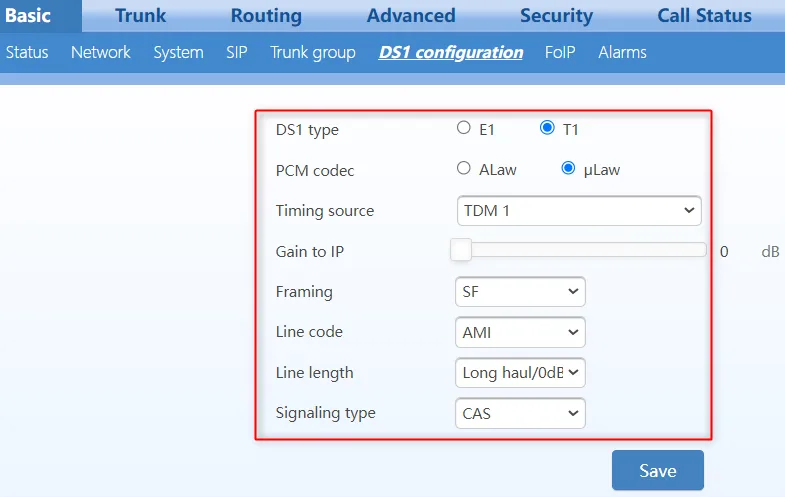Click the 'Gain to IP' label
This screenshot has width=785, height=497.
point(309,251)
